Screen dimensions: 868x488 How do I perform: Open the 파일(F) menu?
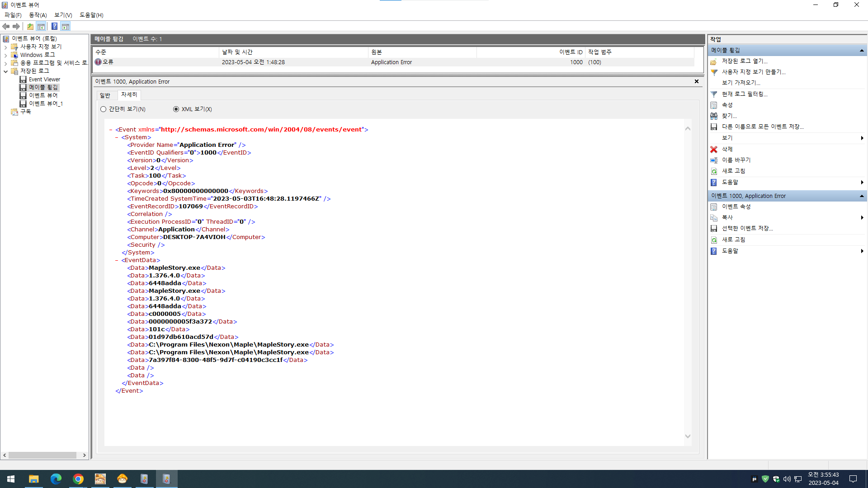click(13, 15)
